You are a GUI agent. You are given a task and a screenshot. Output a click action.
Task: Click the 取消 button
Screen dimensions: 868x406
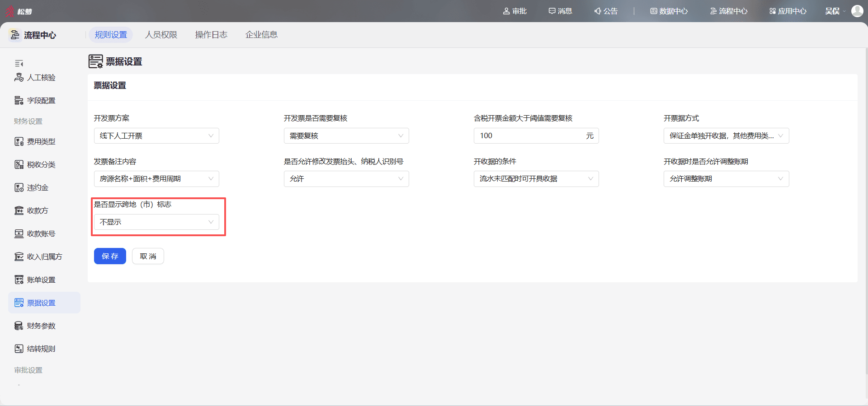148,256
